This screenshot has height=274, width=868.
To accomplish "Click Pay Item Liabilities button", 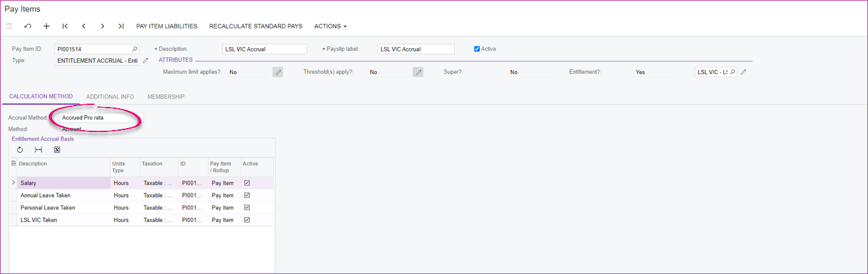I will click(166, 26).
